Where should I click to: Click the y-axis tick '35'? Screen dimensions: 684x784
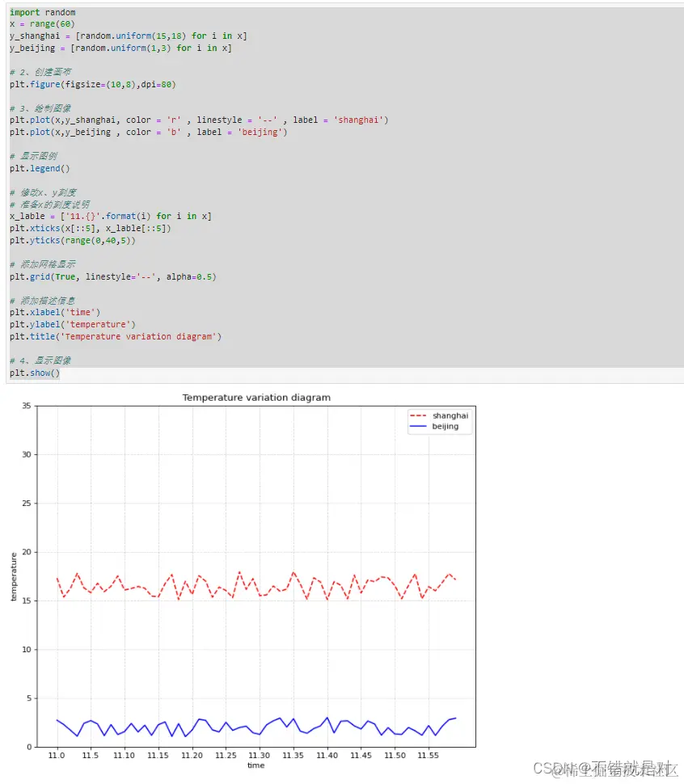click(x=27, y=406)
